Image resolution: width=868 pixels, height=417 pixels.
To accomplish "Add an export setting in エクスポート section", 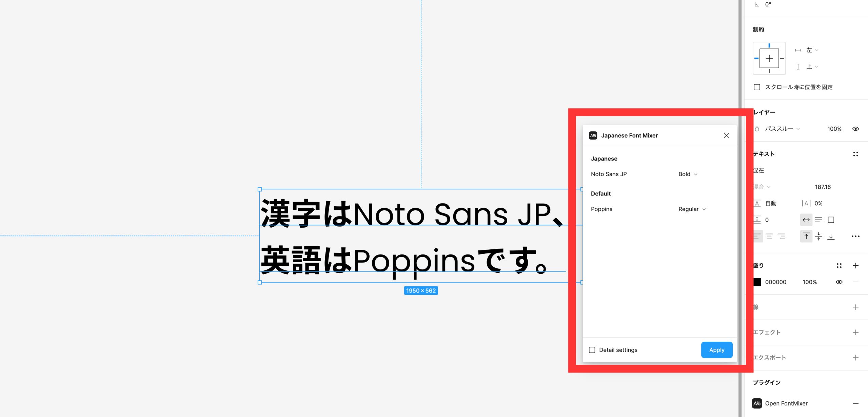I will [x=855, y=358].
